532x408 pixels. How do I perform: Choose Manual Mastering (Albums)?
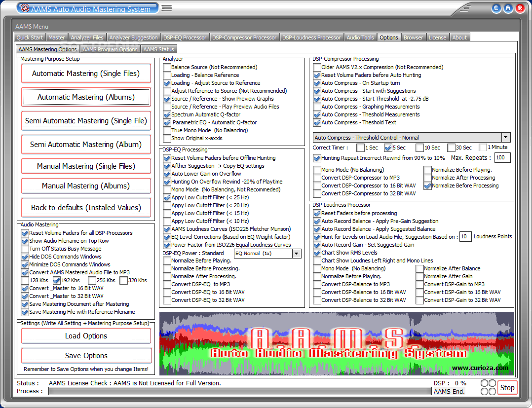coord(86,186)
